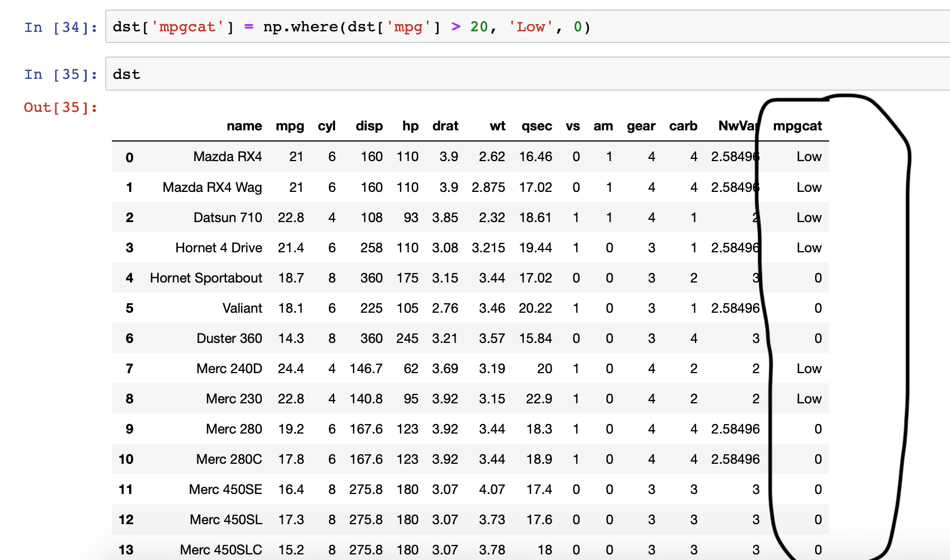950x560 pixels.
Task: Click disp value 258 in Hornet 4 Drive row
Action: click(x=371, y=248)
